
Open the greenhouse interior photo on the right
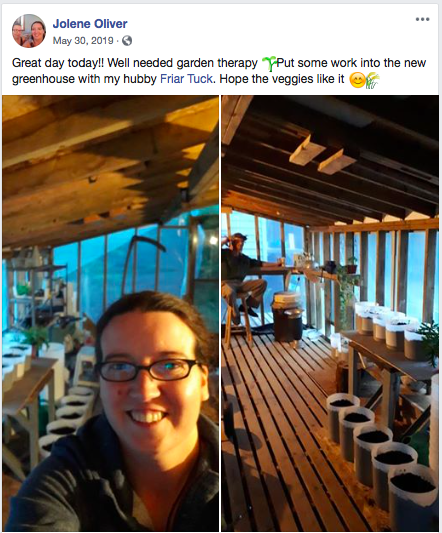click(x=330, y=313)
